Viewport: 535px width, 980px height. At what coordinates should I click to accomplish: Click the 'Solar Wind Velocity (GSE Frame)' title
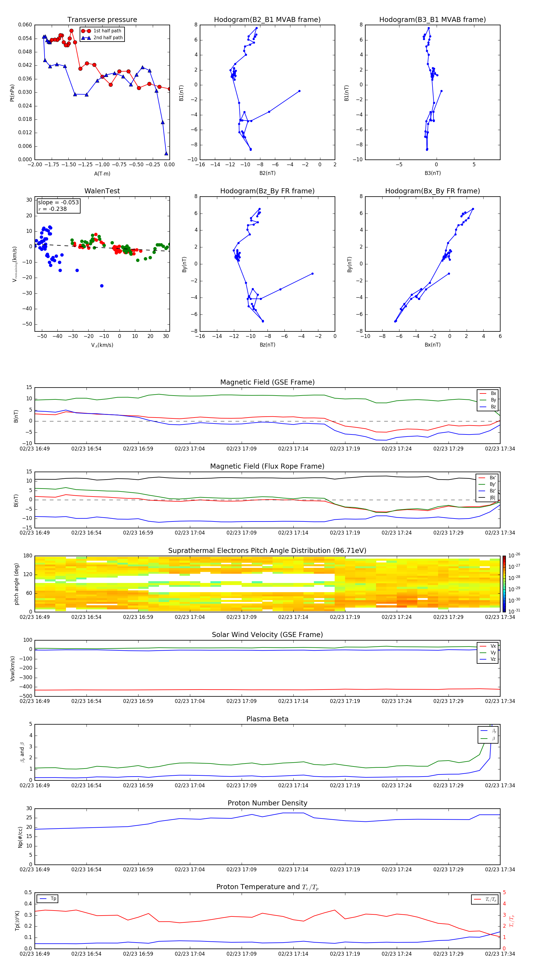tap(267, 635)
